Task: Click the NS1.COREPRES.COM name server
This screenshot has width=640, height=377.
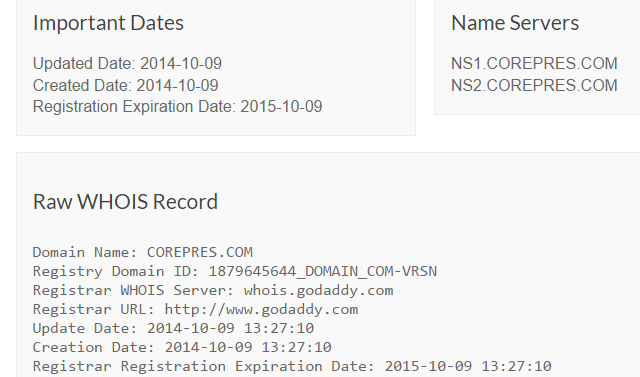Action: 534,64
